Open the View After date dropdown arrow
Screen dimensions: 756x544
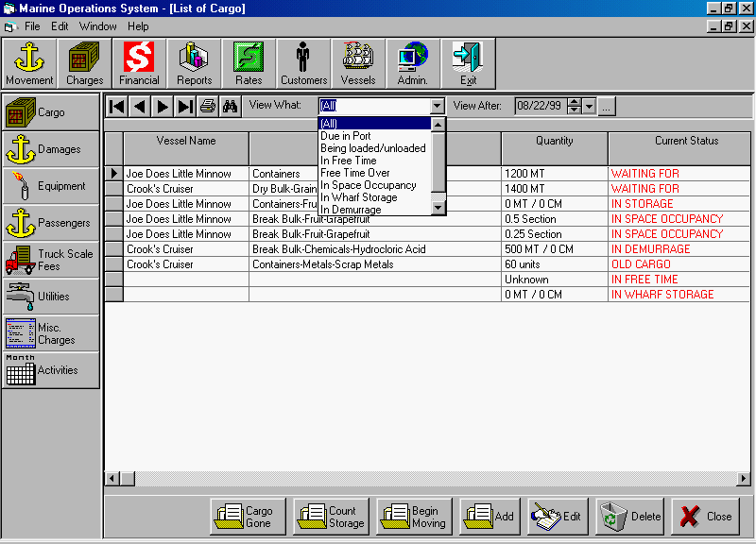pos(590,107)
